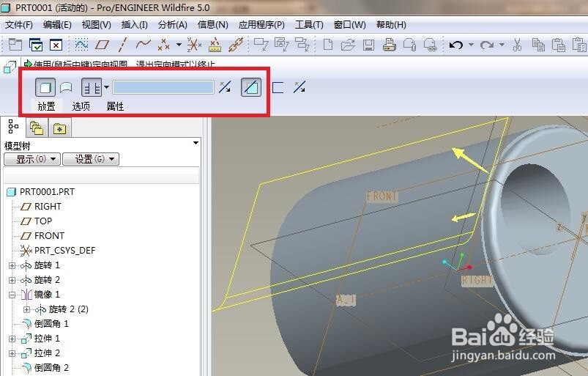Viewport: 588px width, 376px height.
Task: Switch to the layer tree tab icon
Action: (x=37, y=128)
